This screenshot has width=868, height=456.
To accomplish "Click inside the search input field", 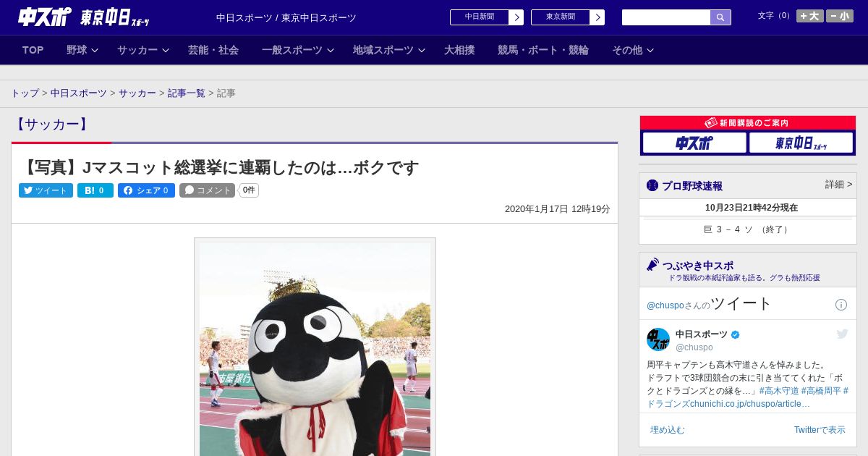I will click(x=666, y=17).
